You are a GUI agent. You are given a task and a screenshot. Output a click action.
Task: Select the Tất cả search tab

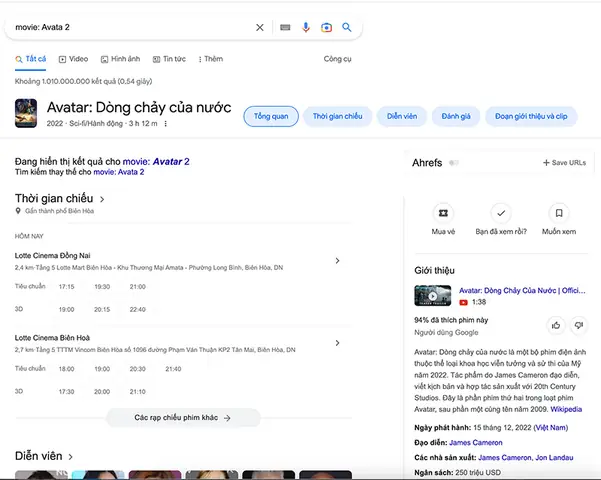[x=31, y=59]
